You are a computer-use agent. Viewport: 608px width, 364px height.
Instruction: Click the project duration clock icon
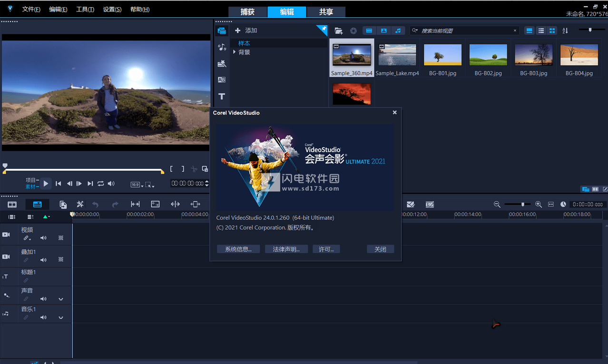(563, 204)
